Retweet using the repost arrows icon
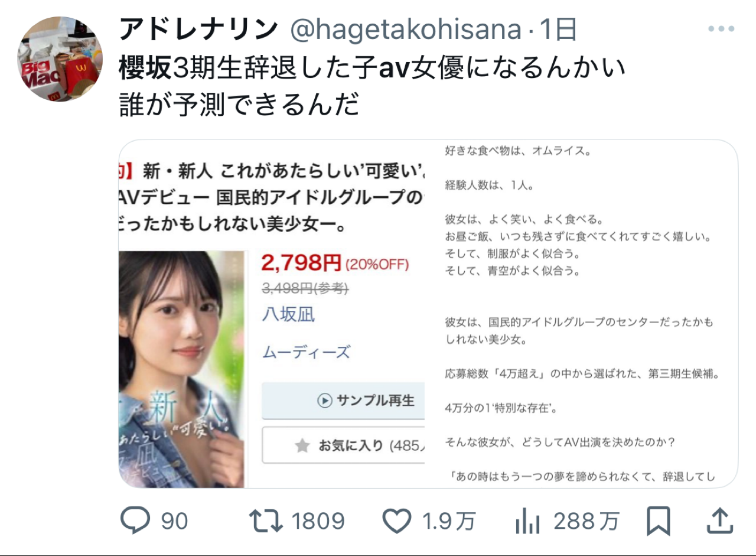The image size is (756, 556). pos(265,521)
